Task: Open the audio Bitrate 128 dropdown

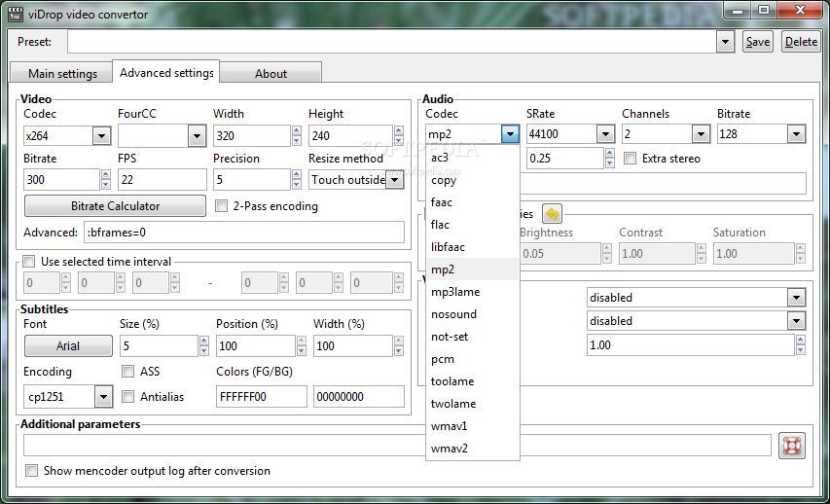Action: coord(796,134)
